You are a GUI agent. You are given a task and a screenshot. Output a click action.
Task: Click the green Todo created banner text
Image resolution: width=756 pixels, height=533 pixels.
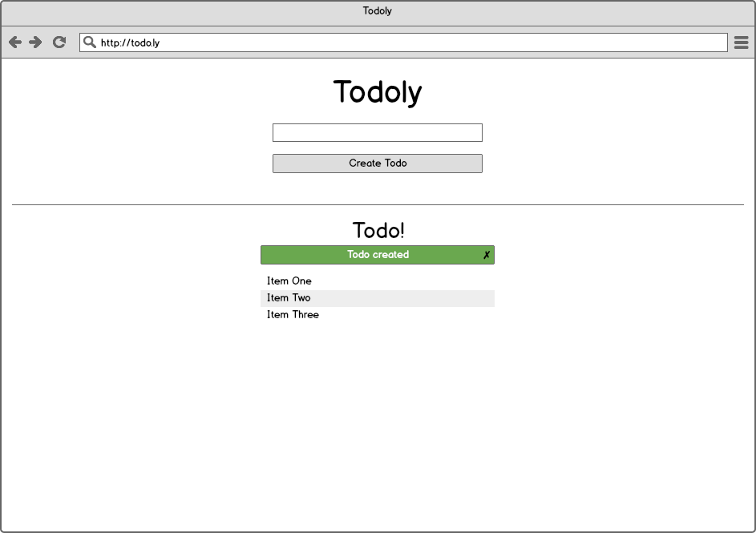(378, 254)
